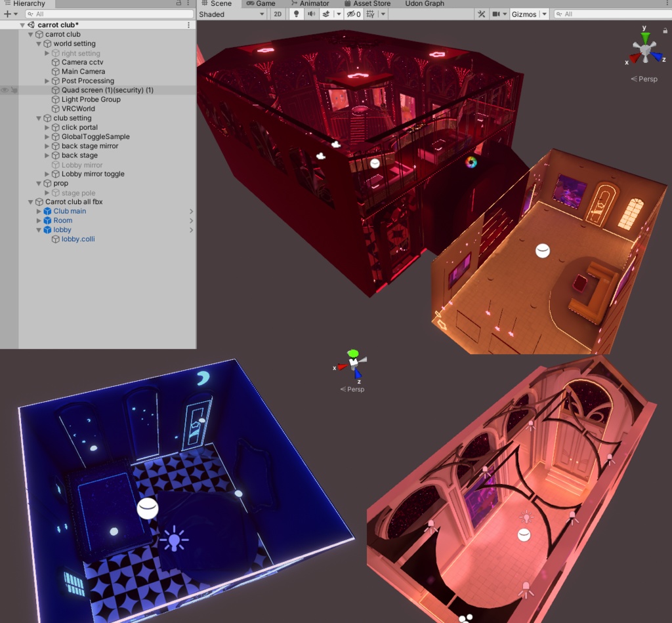Open the scene effects dropdown arrow
The height and width of the screenshot is (623, 672).
click(339, 14)
